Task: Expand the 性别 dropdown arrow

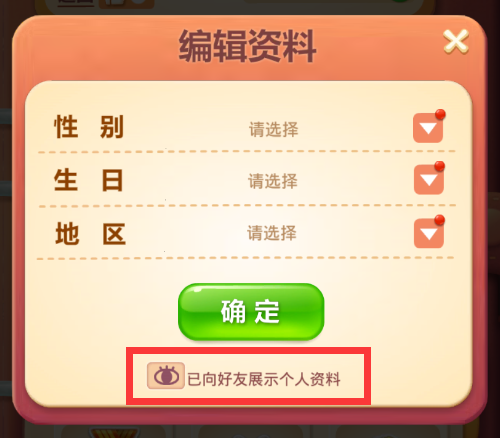Action: click(x=428, y=128)
